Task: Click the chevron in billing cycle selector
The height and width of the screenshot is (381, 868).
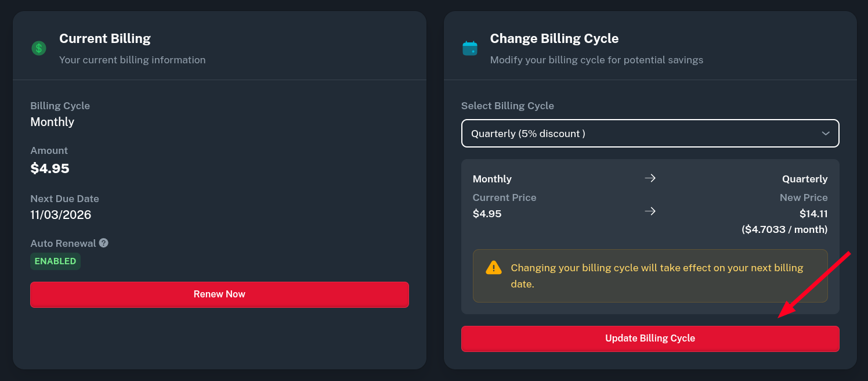Action: tap(826, 134)
